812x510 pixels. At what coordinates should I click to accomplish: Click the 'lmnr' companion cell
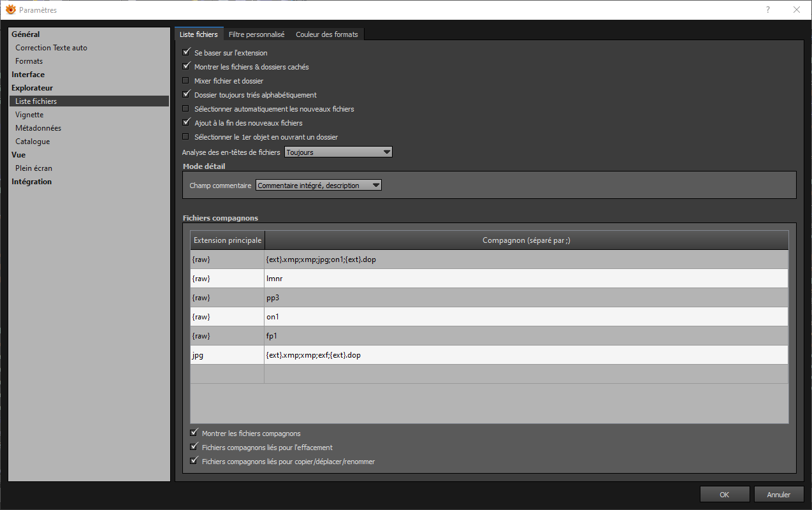point(526,279)
